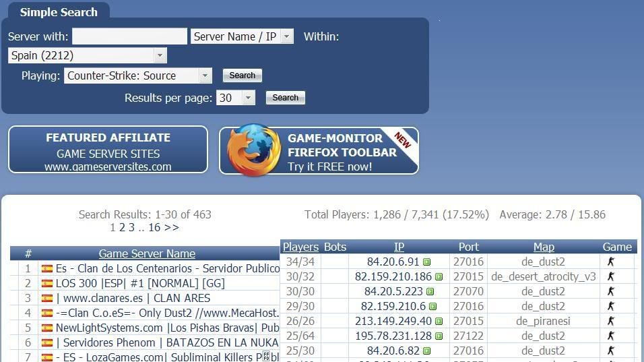The image size is (644, 362).
Task: Click map name de_desert_atrocity_v3
Action: click(544, 276)
